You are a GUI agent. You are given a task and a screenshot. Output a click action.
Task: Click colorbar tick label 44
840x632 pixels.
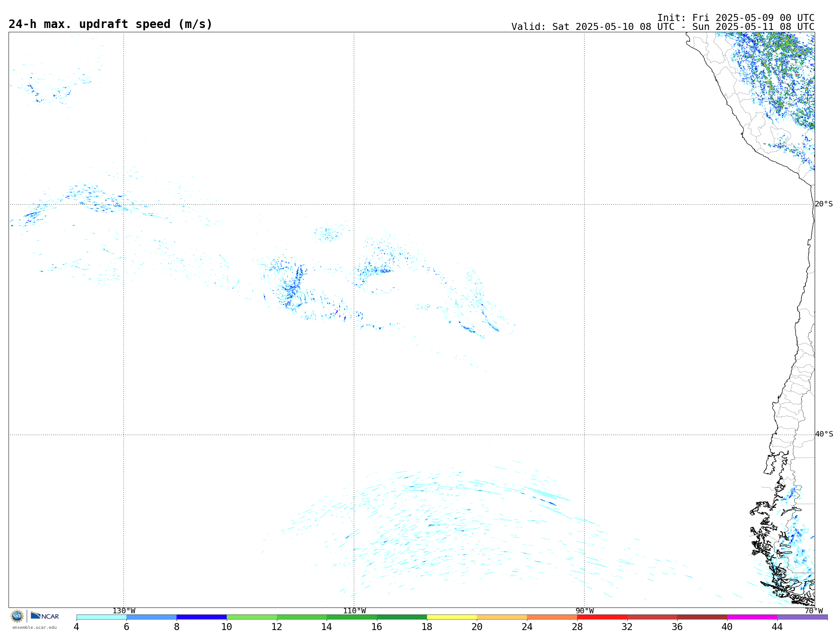(777, 627)
